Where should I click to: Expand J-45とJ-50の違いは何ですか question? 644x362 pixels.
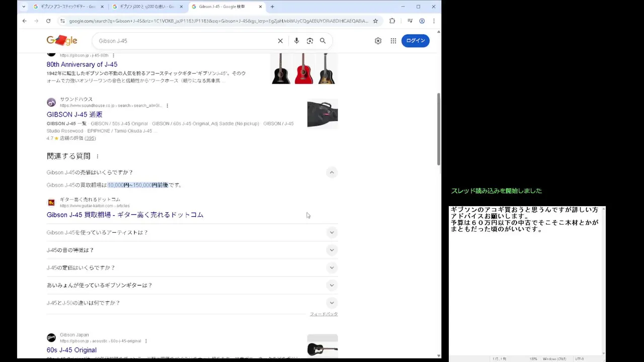coord(332,303)
